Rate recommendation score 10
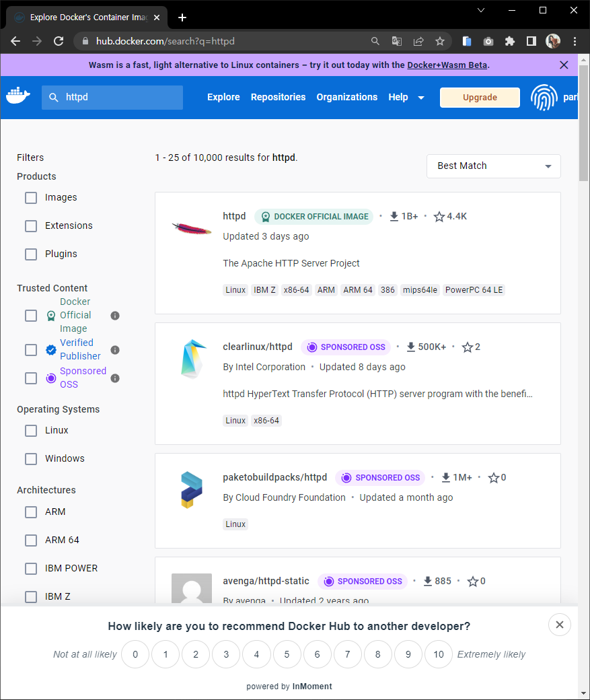 click(x=438, y=654)
